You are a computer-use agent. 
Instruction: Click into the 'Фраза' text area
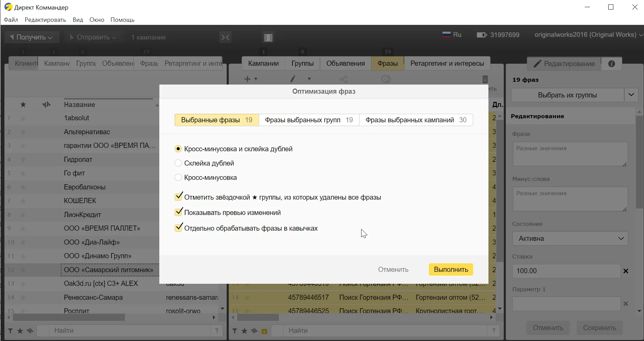click(570, 154)
